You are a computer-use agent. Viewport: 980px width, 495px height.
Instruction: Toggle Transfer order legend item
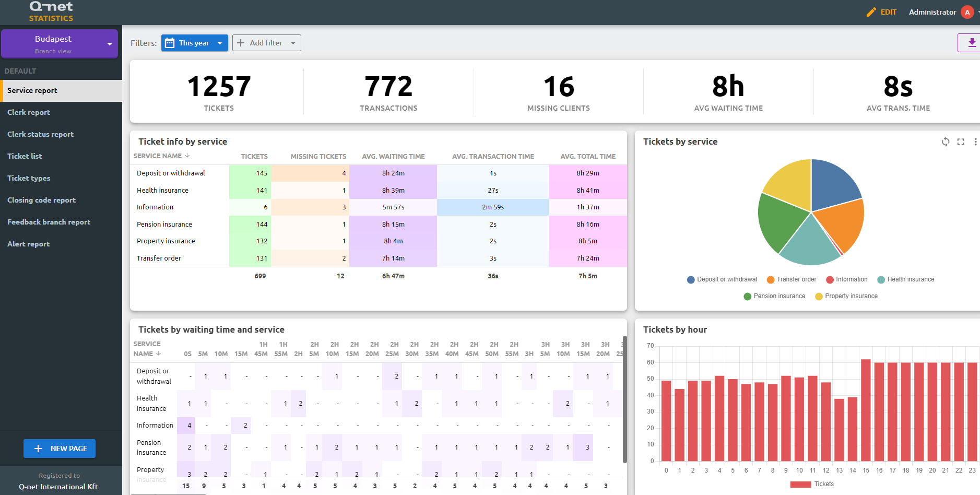point(792,279)
